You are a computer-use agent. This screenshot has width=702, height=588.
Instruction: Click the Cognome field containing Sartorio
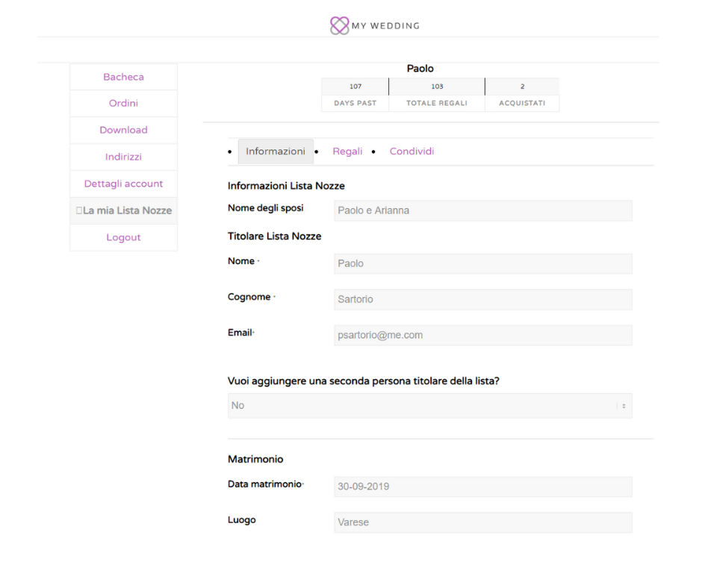[x=483, y=299]
